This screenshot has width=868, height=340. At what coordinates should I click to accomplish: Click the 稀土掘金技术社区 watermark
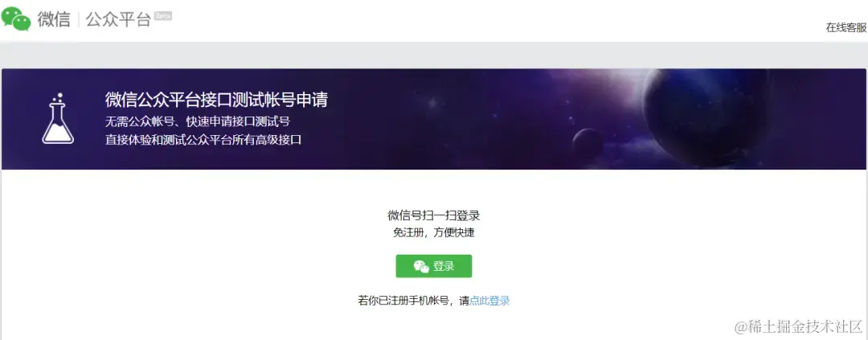(798, 326)
